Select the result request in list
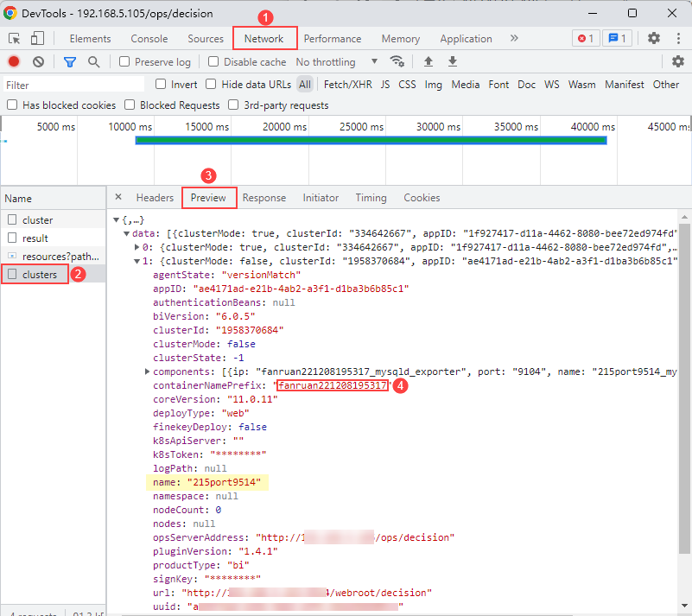 point(35,238)
